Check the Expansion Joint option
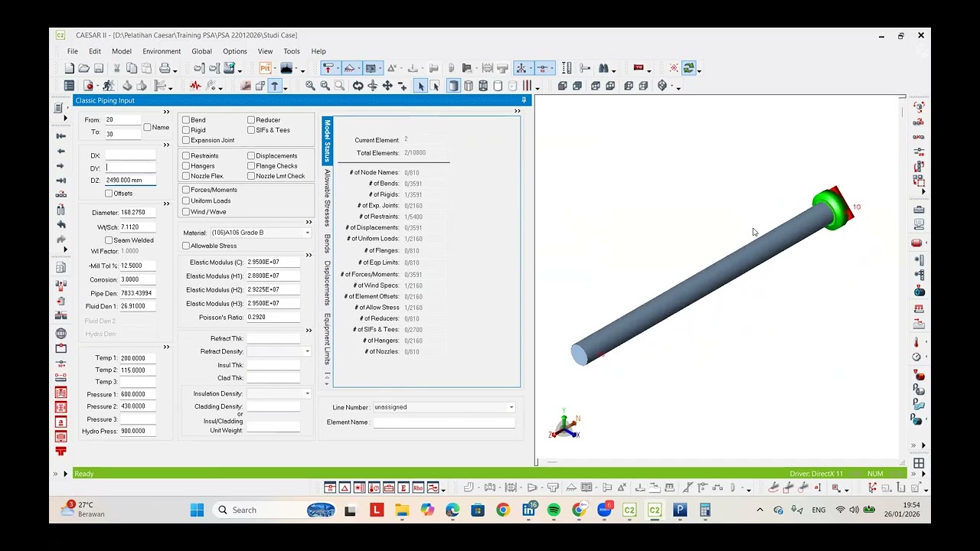The image size is (980, 551). coord(186,140)
